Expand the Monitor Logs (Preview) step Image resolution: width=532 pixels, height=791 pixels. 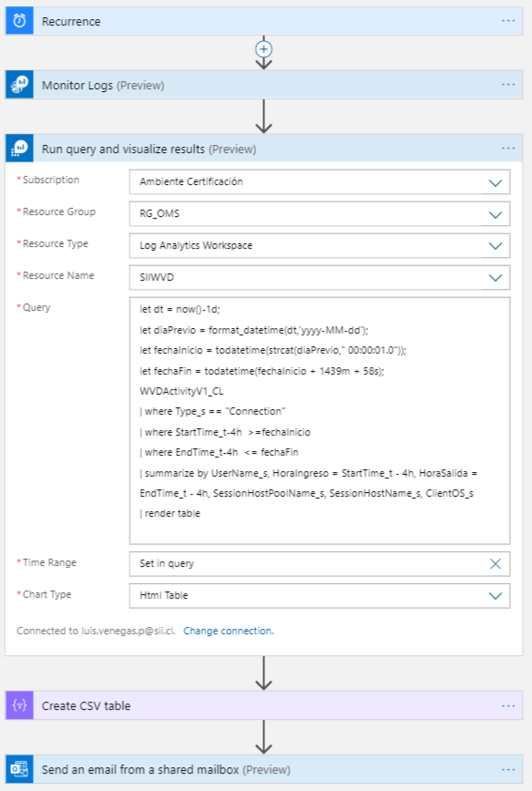pos(264,85)
